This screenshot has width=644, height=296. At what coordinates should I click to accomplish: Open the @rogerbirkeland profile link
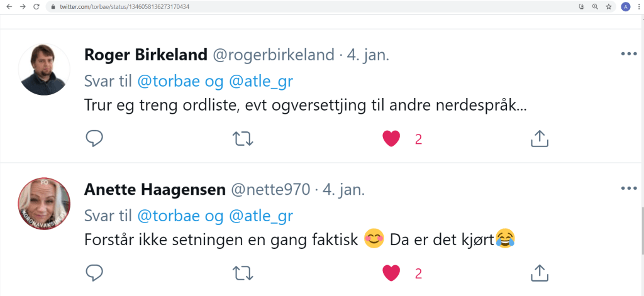click(274, 55)
